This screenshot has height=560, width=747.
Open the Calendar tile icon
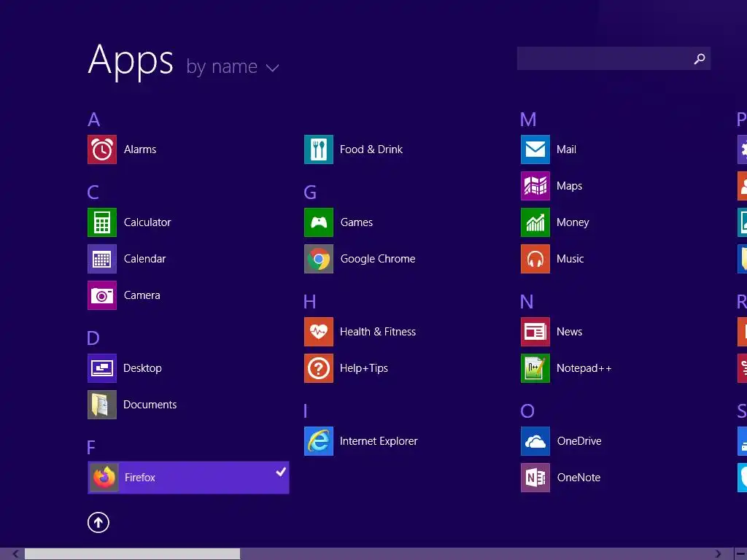tap(102, 259)
